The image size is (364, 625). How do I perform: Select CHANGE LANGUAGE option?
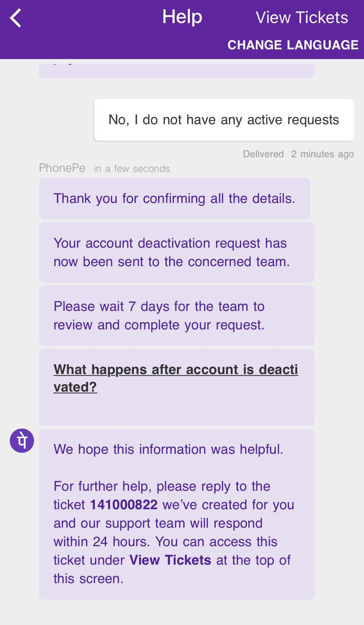pos(293,45)
